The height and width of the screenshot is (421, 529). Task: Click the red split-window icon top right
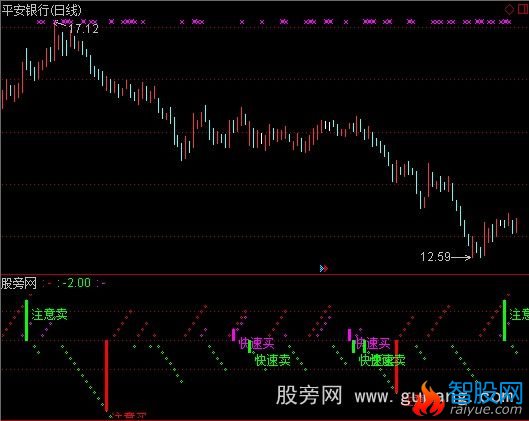point(523,9)
